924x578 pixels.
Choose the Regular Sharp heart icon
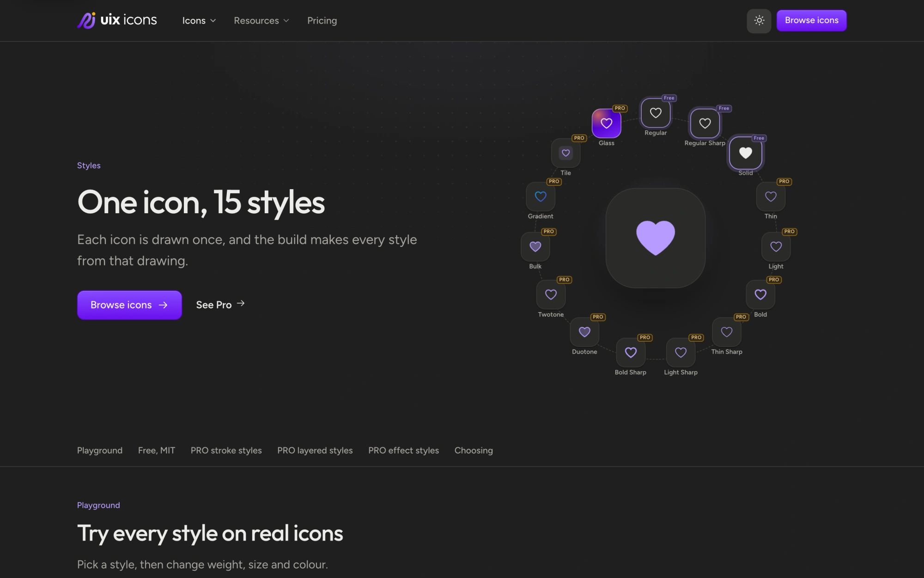click(705, 123)
